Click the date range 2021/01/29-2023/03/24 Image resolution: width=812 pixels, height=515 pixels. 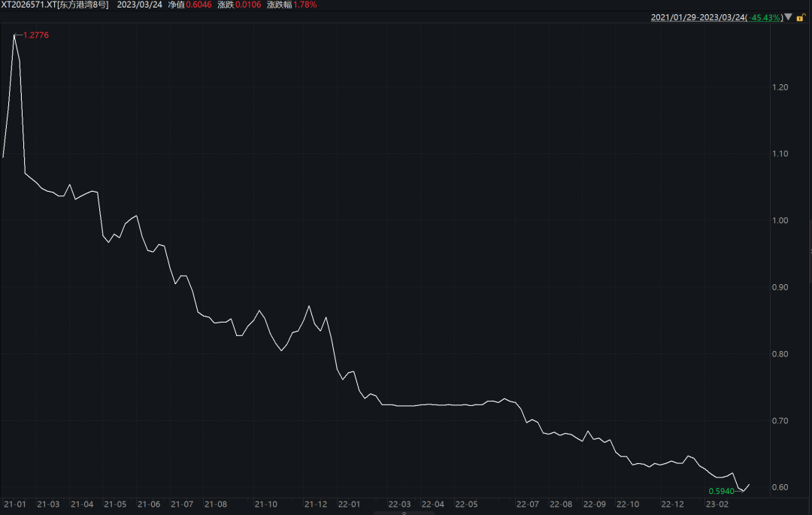[698, 17]
